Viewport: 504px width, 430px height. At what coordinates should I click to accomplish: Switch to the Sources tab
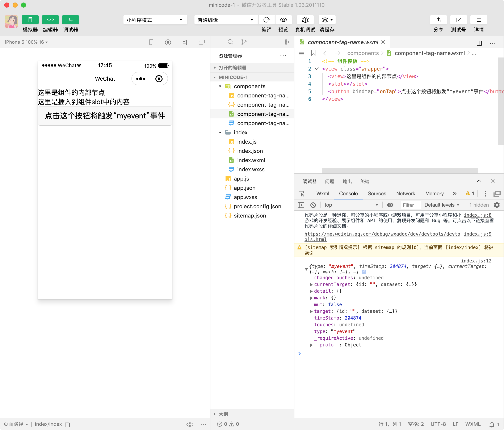(377, 194)
